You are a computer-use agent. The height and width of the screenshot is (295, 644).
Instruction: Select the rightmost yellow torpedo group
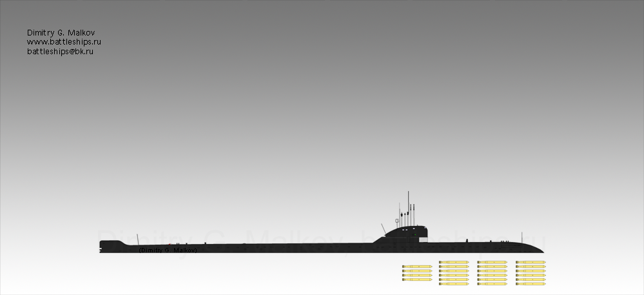pos(531,272)
